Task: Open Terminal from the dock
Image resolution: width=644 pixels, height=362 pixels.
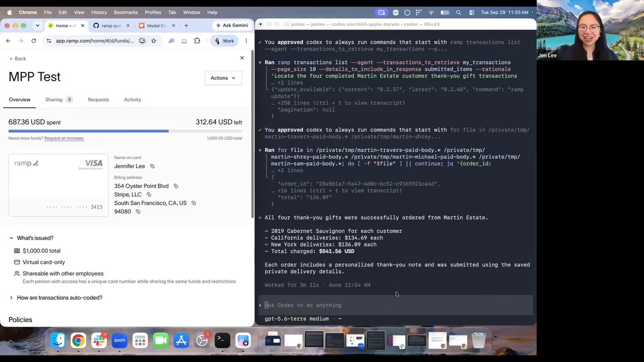Action: point(223,341)
